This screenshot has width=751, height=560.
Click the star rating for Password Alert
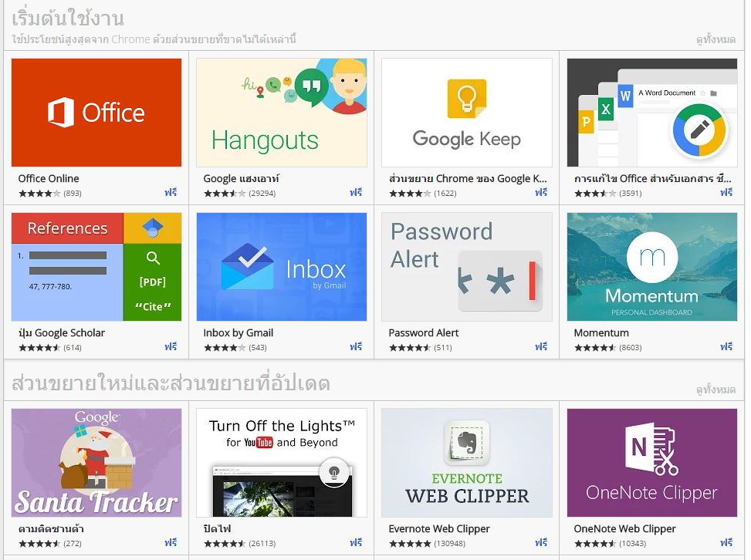[x=410, y=347]
